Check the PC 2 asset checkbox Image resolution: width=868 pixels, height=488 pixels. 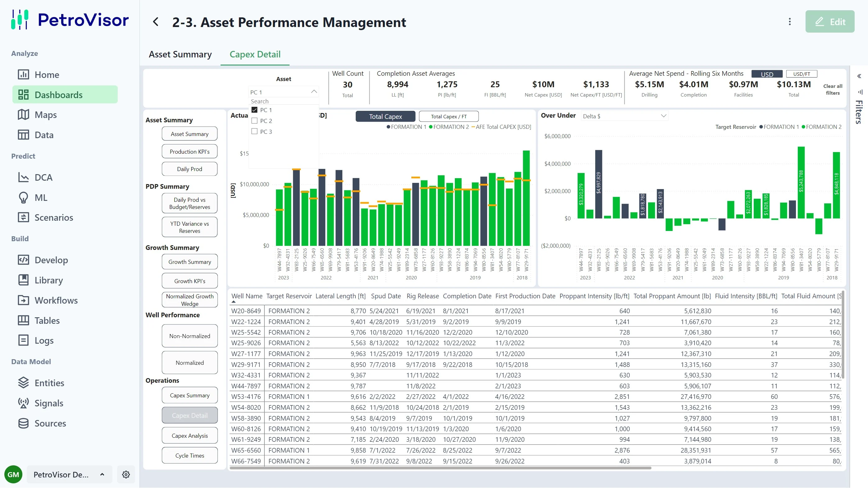pos(254,121)
